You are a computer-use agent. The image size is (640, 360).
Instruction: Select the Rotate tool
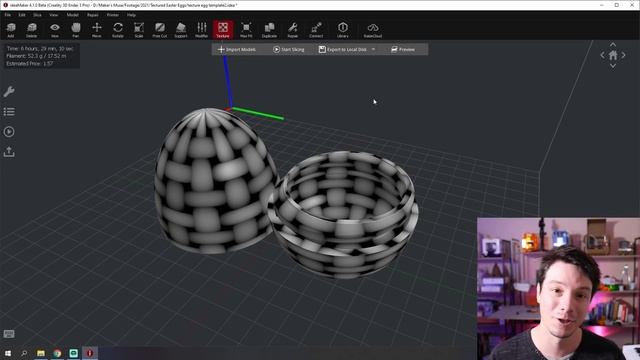(x=118, y=30)
